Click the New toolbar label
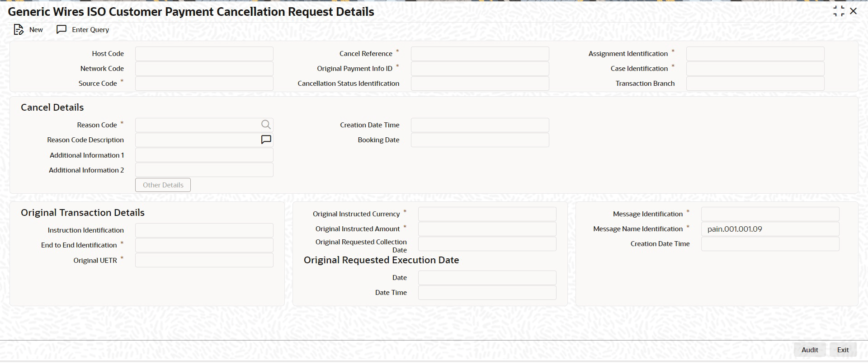Image resolution: width=868 pixels, height=364 pixels. tap(36, 30)
